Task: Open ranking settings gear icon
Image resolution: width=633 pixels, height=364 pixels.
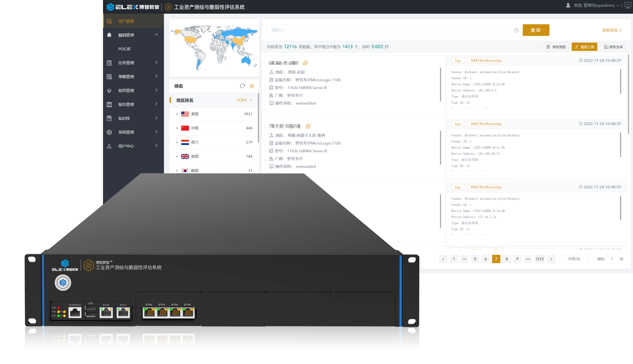Action: pos(252,86)
